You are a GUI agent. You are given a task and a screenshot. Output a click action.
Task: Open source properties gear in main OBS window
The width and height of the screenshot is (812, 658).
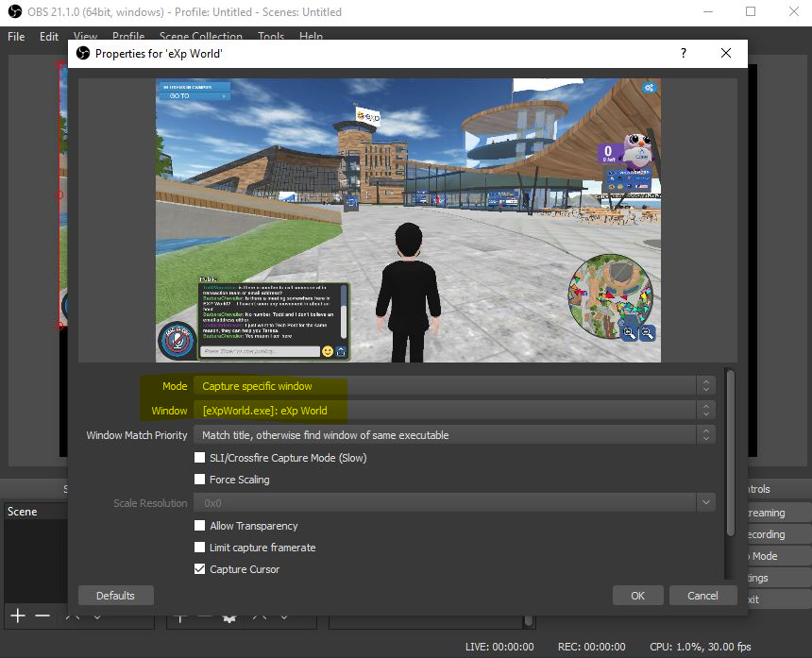click(229, 618)
